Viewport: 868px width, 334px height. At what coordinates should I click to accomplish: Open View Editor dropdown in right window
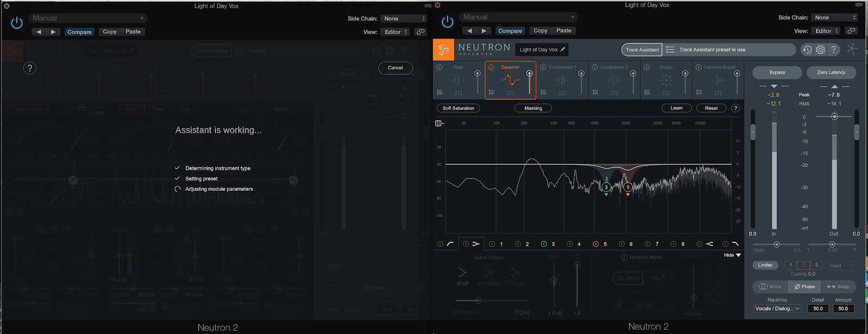827,31
